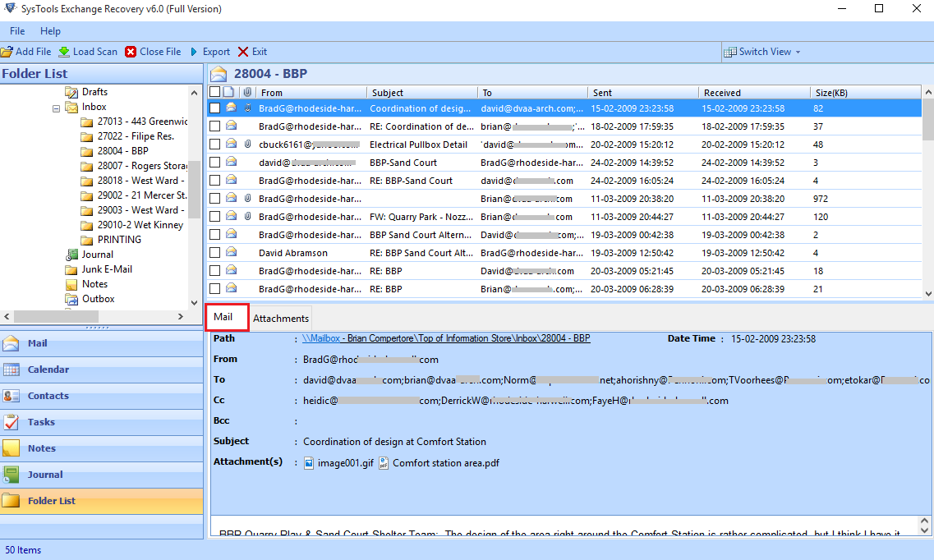Image resolution: width=934 pixels, height=560 pixels.
Task: Click the document type column header icon
Action: 228,92
